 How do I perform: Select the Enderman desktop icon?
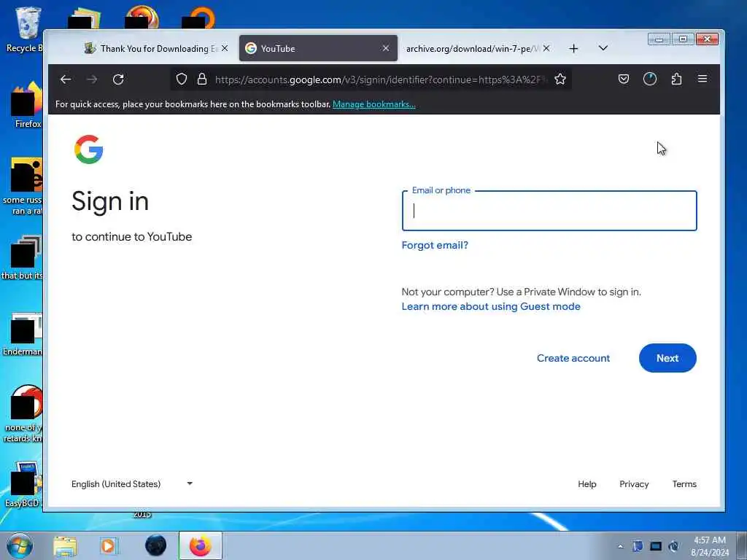pos(23,334)
